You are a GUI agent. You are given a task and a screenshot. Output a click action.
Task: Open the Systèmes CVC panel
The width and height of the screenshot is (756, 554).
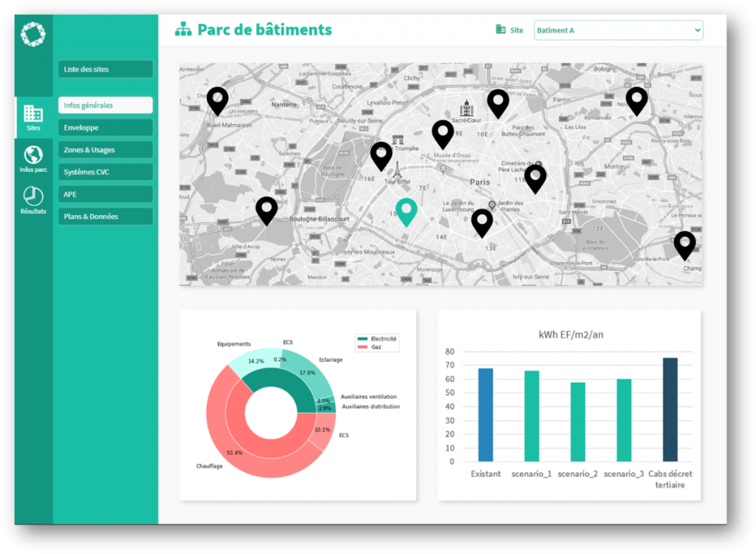coord(104,171)
